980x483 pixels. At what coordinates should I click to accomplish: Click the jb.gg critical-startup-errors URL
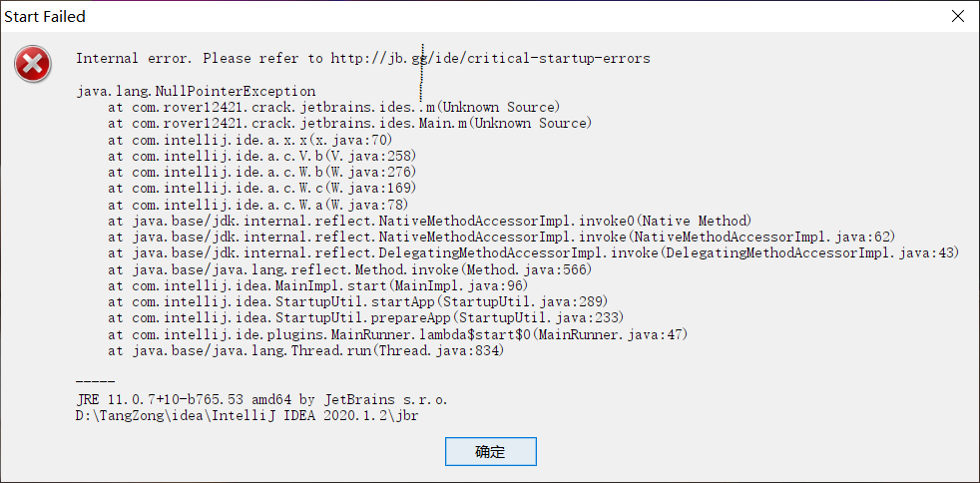tap(491, 59)
